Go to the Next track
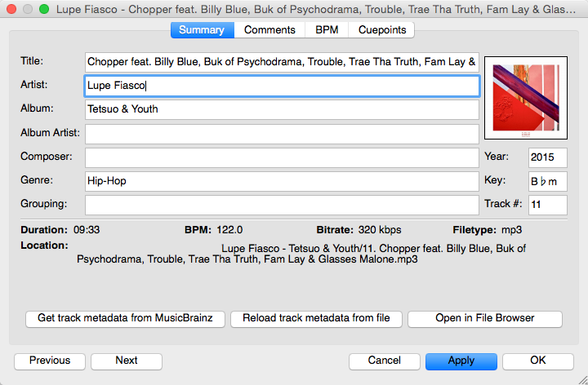This screenshot has height=385, width=588. point(127,361)
